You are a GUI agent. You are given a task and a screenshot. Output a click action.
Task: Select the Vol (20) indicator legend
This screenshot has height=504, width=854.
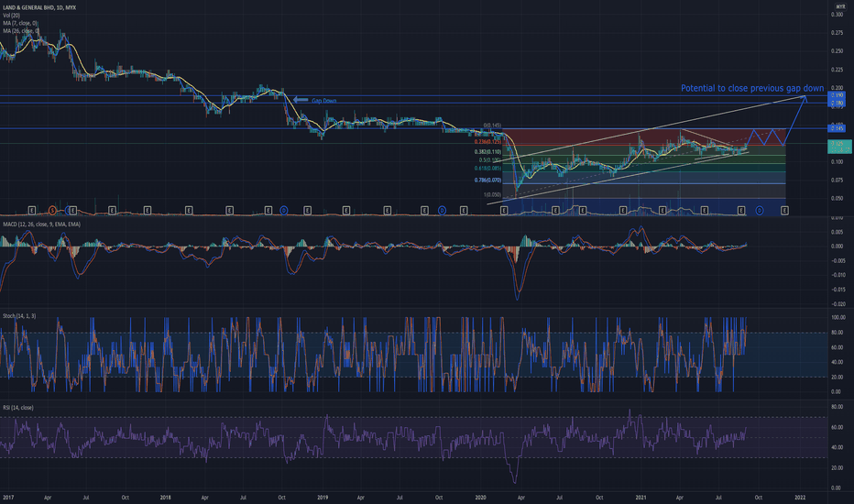pos(11,16)
